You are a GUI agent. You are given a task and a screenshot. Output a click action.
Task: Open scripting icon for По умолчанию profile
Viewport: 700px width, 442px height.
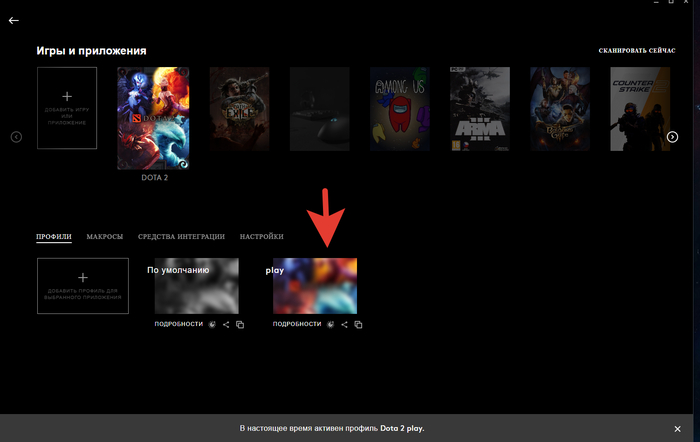point(211,324)
